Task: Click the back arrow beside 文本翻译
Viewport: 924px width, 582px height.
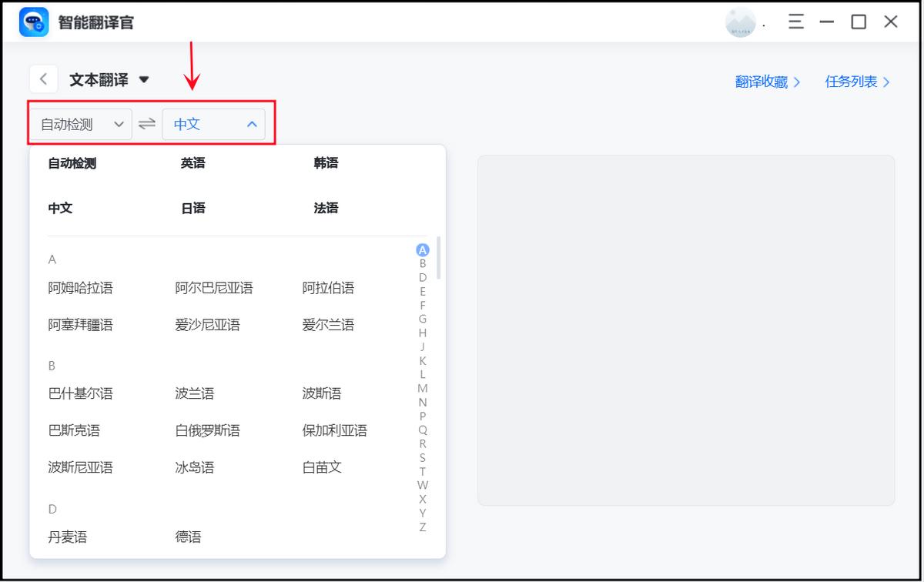Action: pos(43,79)
